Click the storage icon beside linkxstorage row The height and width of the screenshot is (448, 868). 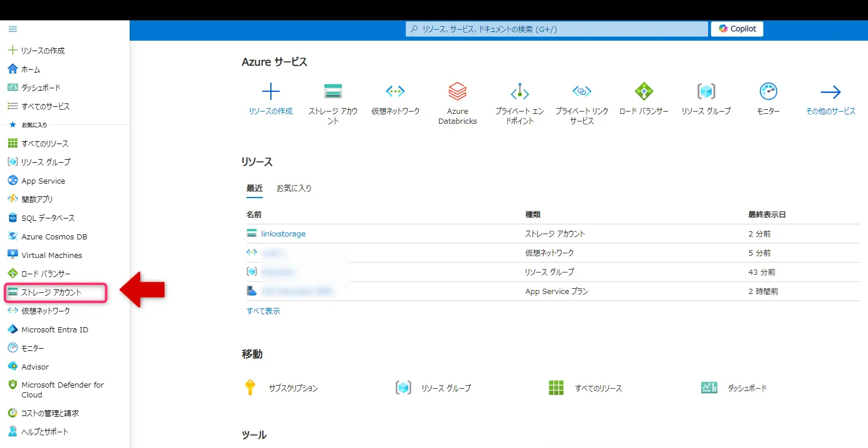[x=252, y=234]
